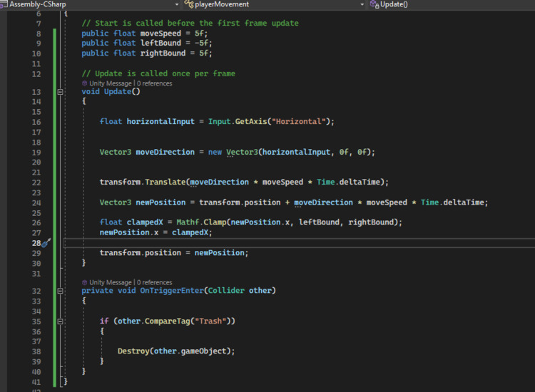
Task: Click the Update() method icon in navigation bar
Action: [374, 4]
